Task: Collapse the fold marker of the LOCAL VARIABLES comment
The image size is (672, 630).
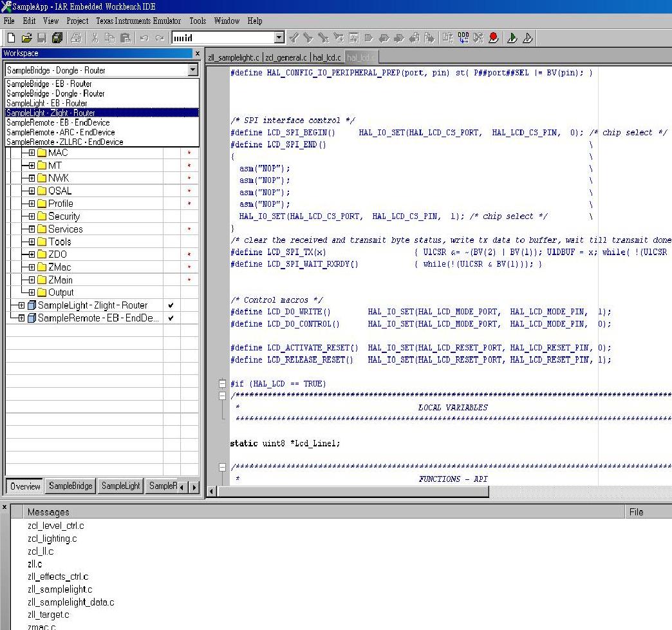Action: (x=223, y=396)
